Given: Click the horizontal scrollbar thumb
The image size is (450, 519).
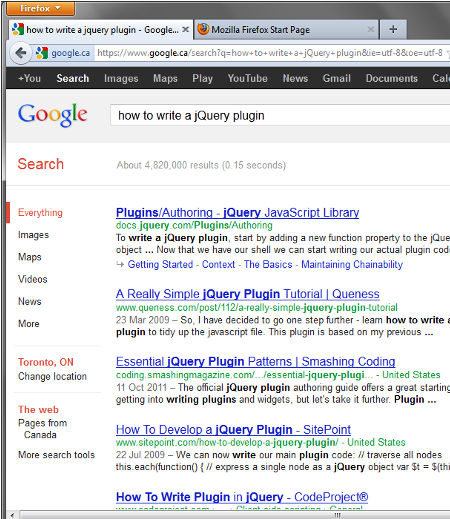Looking at the screenshot, I should pyautogui.click(x=234, y=515).
